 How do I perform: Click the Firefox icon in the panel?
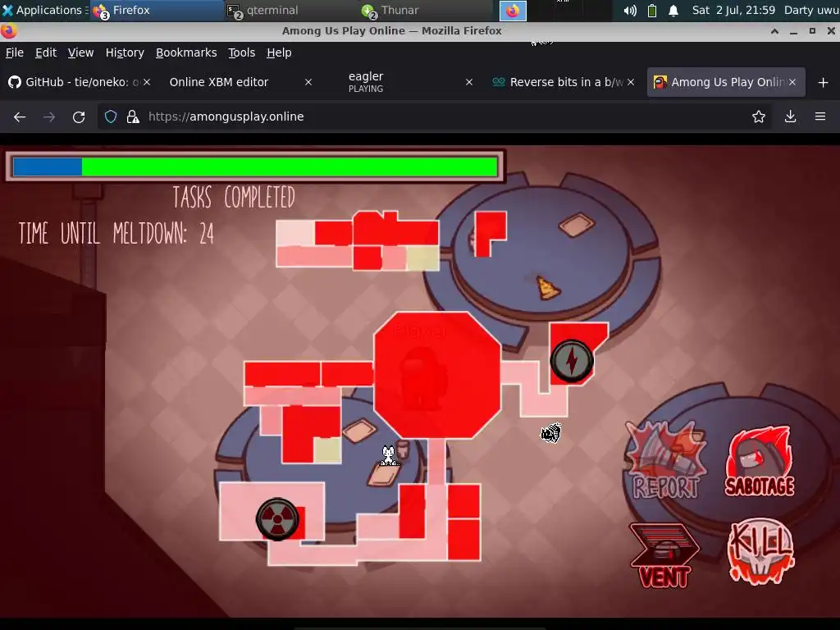point(513,11)
